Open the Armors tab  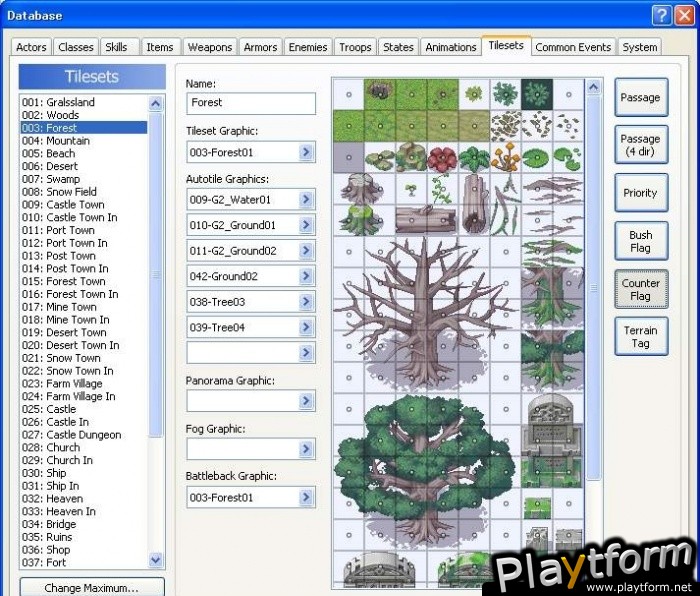click(x=260, y=47)
